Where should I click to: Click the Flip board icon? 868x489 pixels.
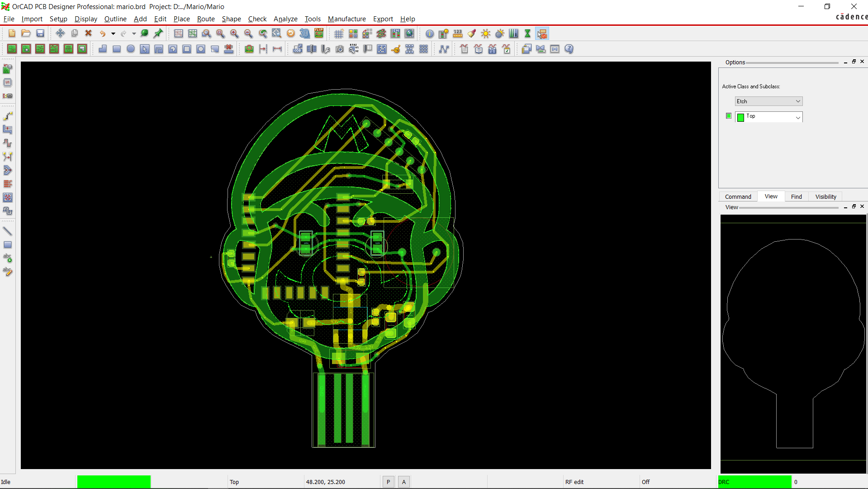[319, 34]
